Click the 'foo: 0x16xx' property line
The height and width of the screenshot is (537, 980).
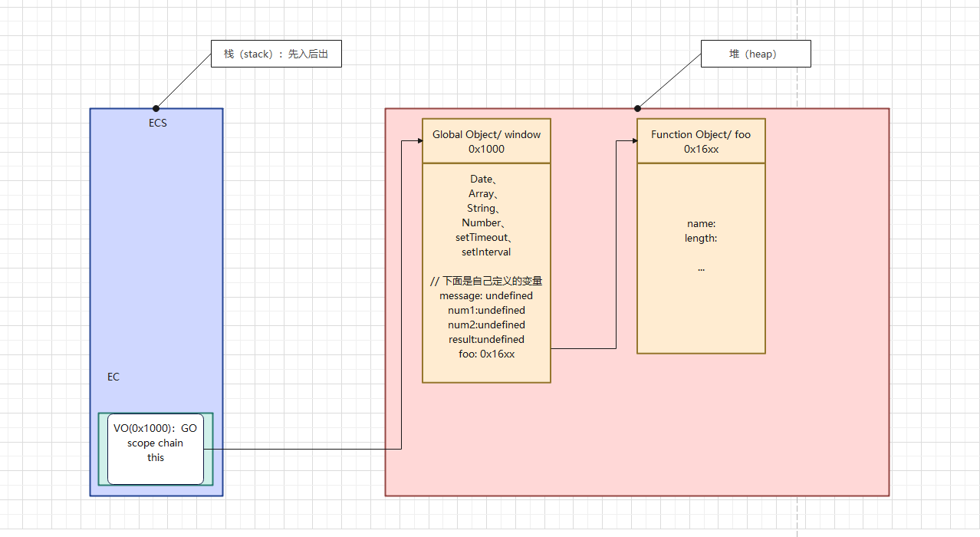pos(486,354)
